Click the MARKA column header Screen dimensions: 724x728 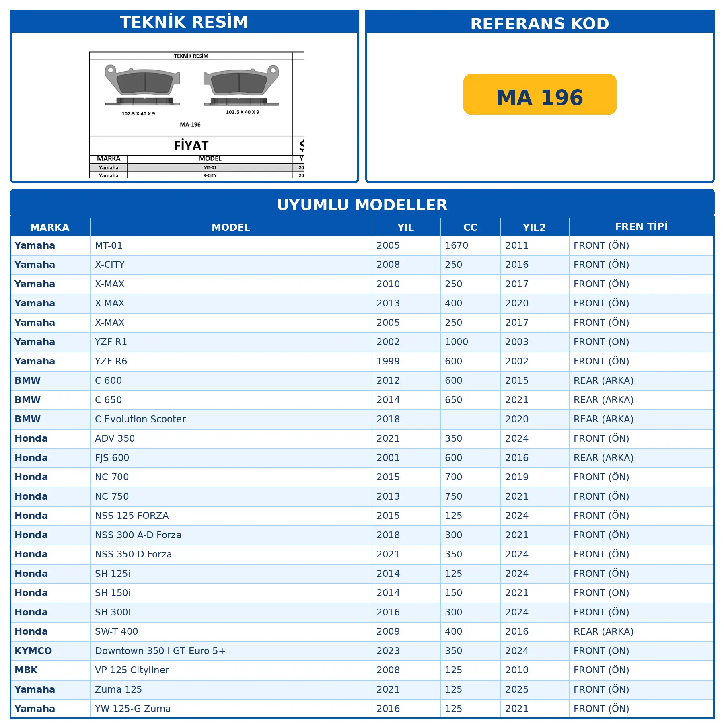click(50, 227)
